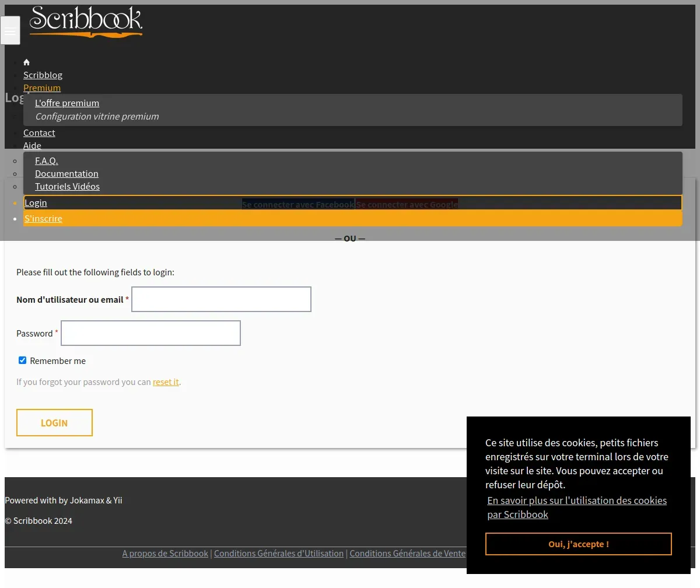Go to the home icon link
The width and height of the screenshot is (700, 588).
pos(26,62)
